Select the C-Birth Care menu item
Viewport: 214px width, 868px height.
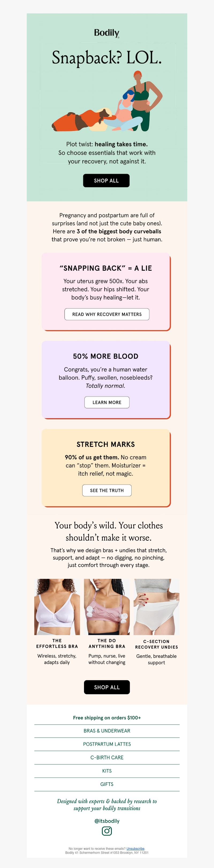tap(107, 757)
